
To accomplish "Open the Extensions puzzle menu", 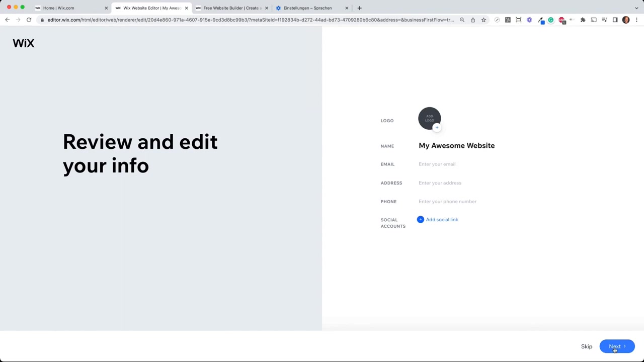I will click(583, 20).
